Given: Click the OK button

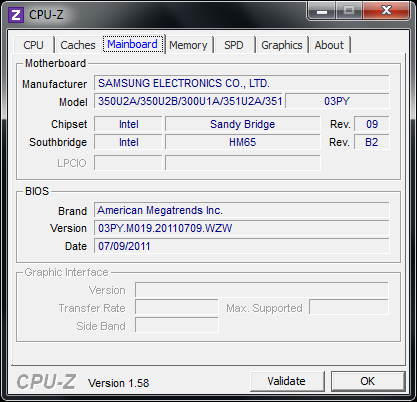Looking at the screenshot, I should click(x=368, y=381).
